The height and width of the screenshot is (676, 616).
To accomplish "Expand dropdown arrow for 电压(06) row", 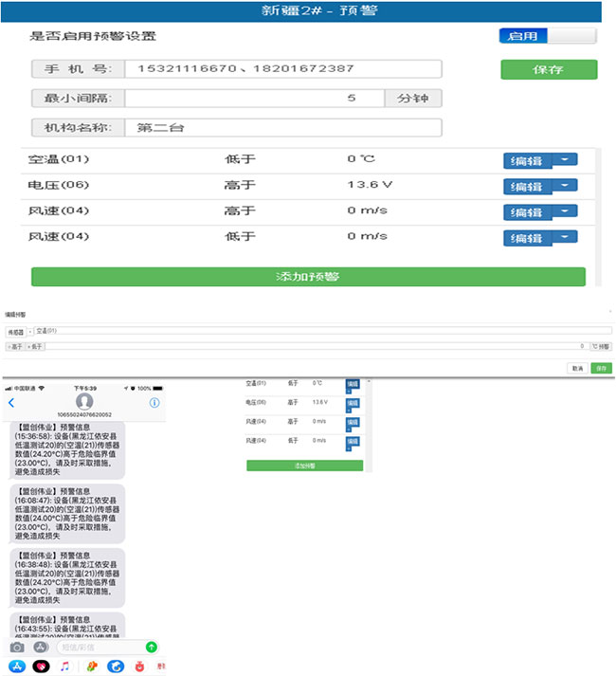I will coord(564,186).
